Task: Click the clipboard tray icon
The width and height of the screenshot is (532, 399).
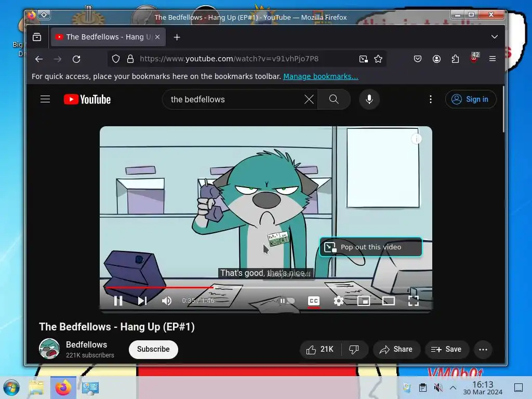Action: (x=423, y=388)
